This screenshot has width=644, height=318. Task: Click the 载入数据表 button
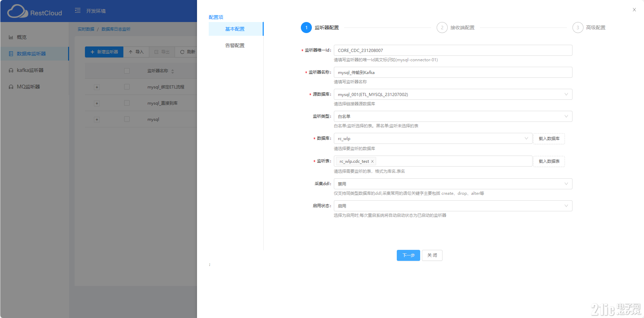point(549,161)
